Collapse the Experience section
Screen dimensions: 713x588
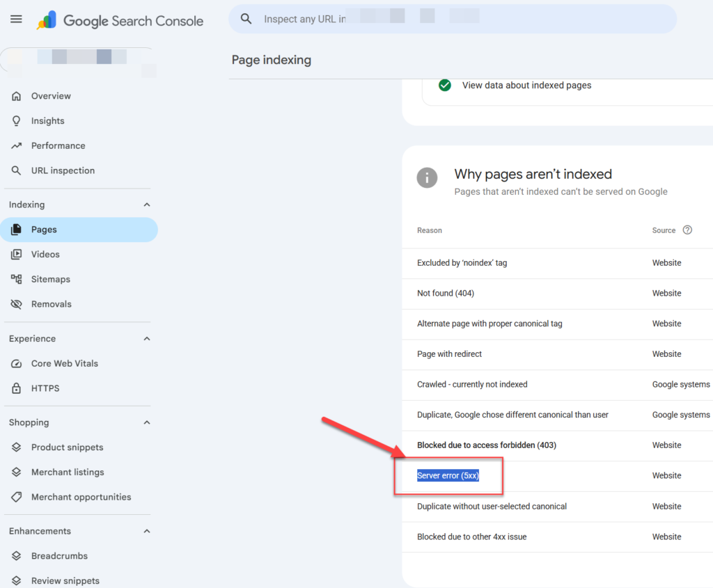coord(147,338)
